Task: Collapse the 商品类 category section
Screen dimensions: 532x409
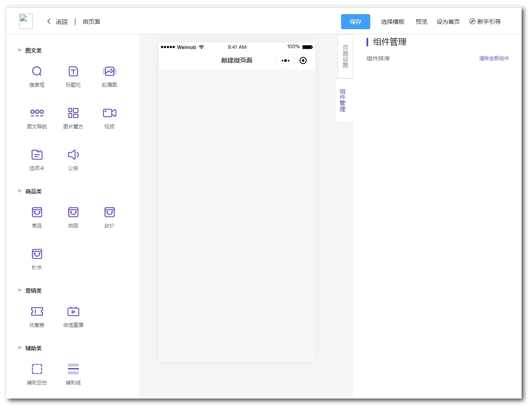Action: 20,191
